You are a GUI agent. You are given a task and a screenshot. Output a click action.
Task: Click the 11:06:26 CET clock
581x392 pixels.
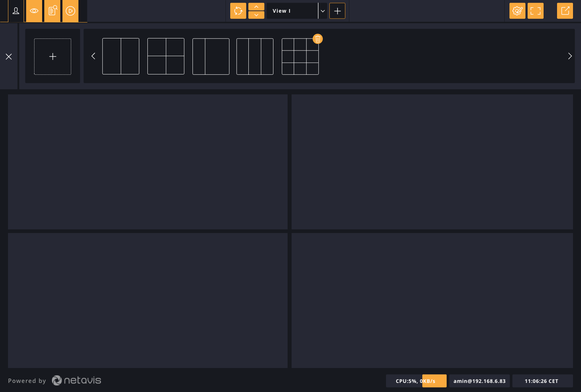click(543, 381)
